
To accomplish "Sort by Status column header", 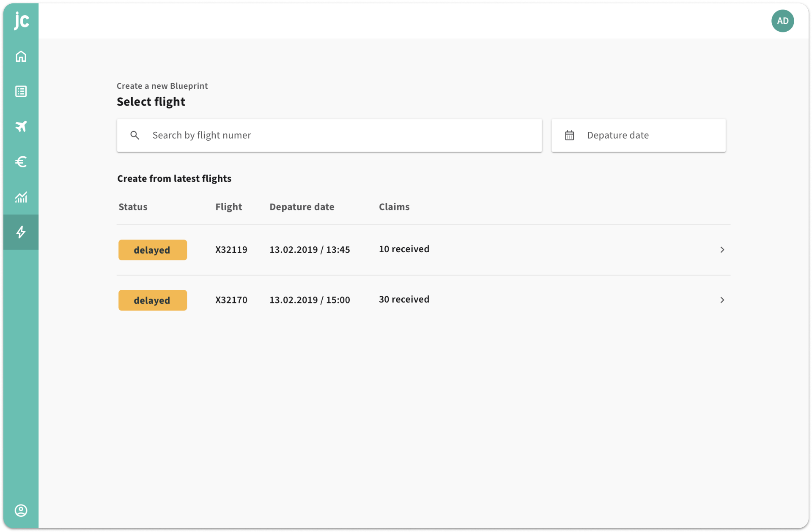I will 133,207.
